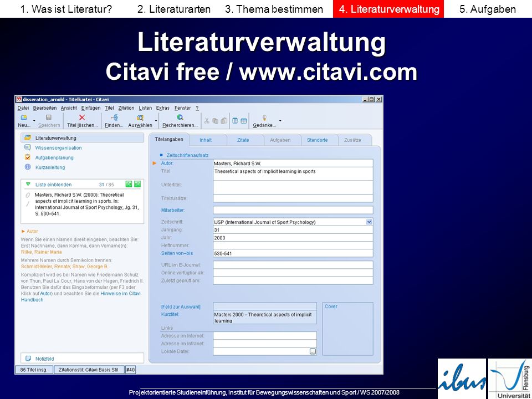The width and height of the screenshot is (532, 399).
Task: Click the Wissensorganisation speech bubble icon
Action: click(28, 147)
